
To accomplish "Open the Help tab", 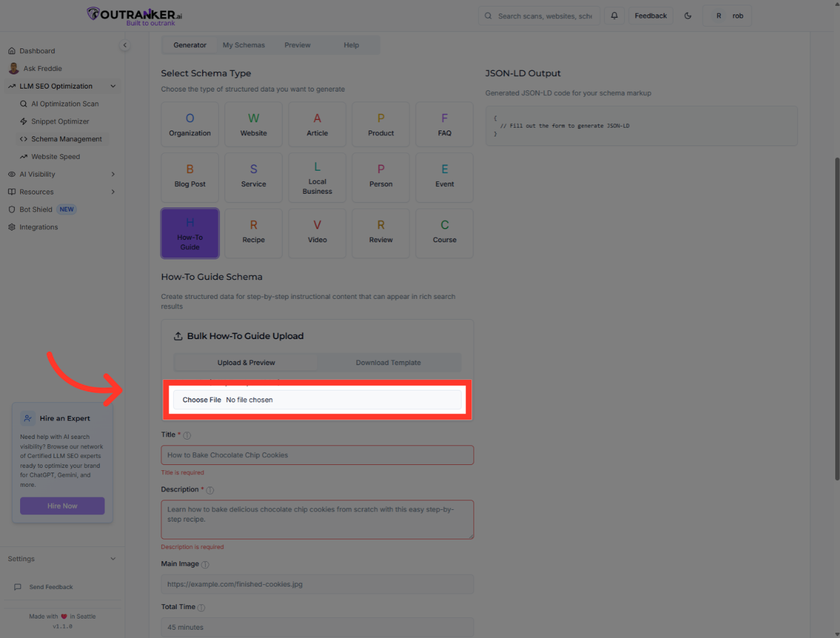I will click(351, 45).
